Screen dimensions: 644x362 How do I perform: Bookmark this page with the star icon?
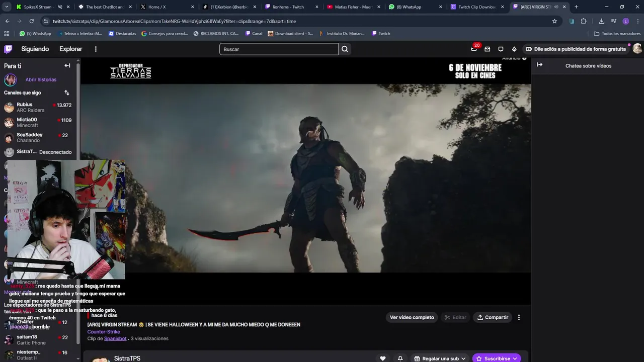point(554,21)
